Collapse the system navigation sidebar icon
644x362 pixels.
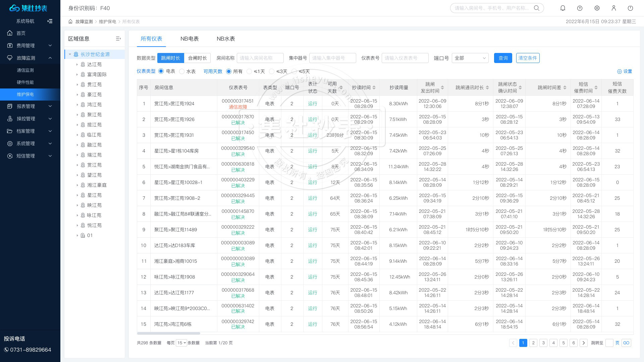[50, 21]
